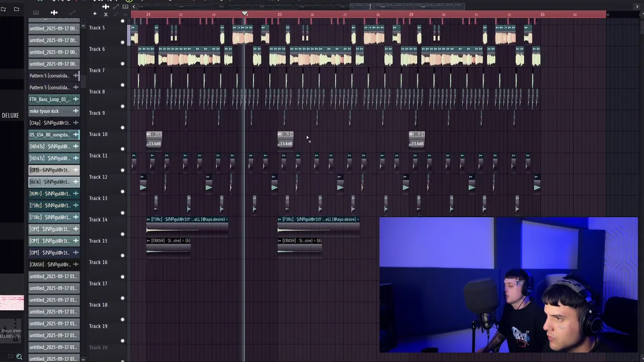Image resolution: width=644 pixels, height=362 pixels.
Task: Click the pink spectrogram thumbnail at left
Action: point(12,303)
